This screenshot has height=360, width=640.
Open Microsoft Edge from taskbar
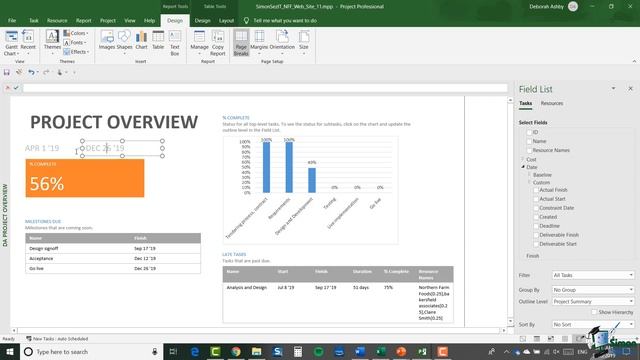tap(195, 351)
